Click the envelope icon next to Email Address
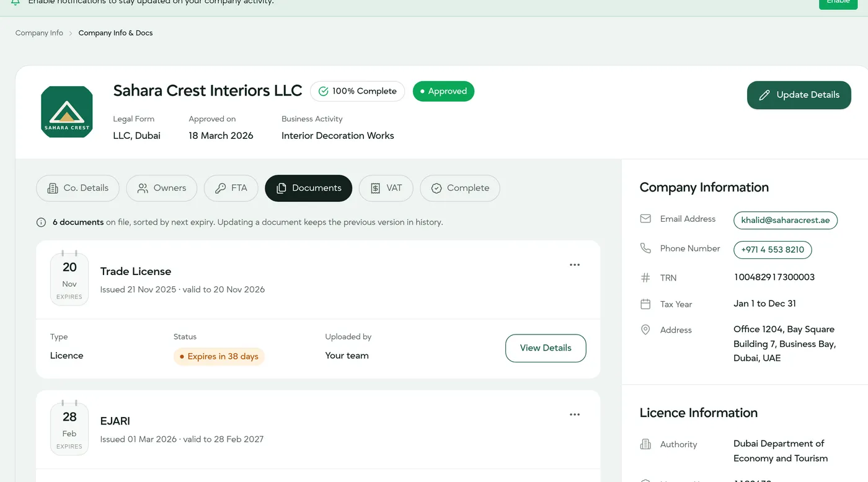The image size is (868, 482). click(645, 219)
